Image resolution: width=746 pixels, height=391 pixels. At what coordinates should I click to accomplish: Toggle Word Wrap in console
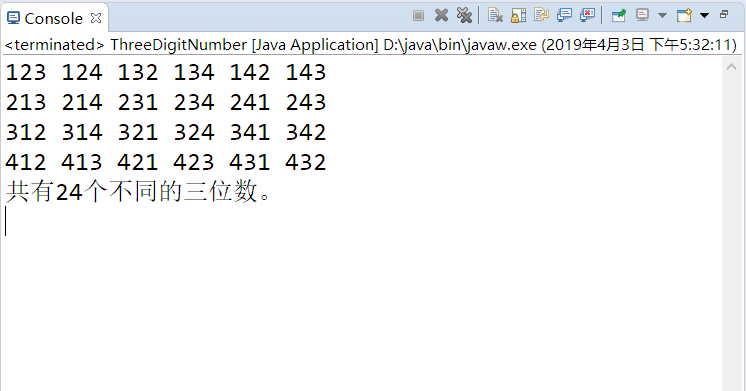pos(541,16)
